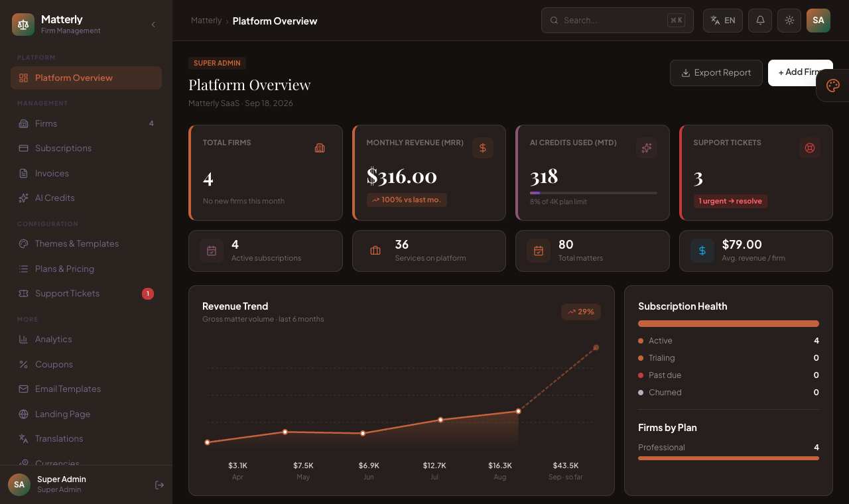Click the Analytics bar chart icon

click(23, 339)
